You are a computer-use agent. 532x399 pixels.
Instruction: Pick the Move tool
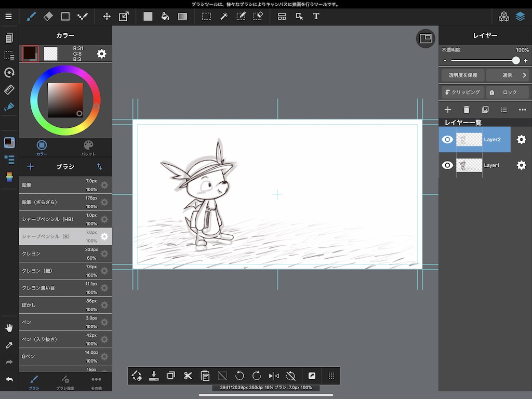(x=107, y=16)
